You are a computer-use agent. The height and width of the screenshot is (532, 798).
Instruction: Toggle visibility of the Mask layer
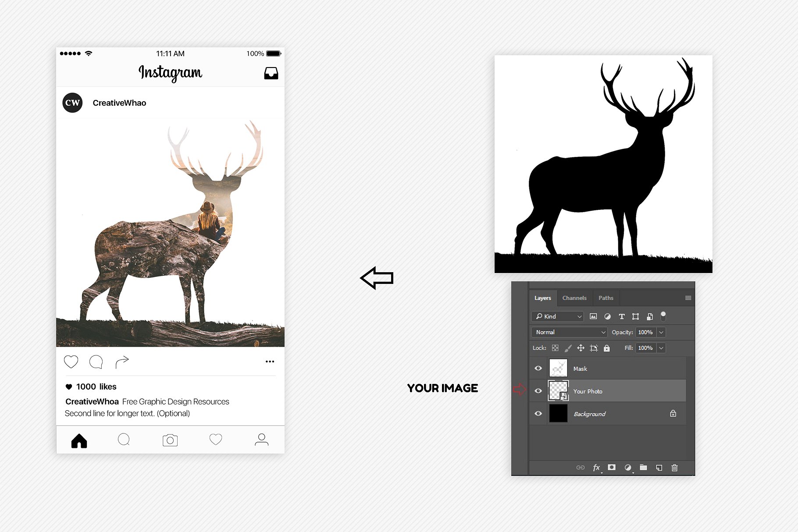pyautogui.click(x=538, y=368)
